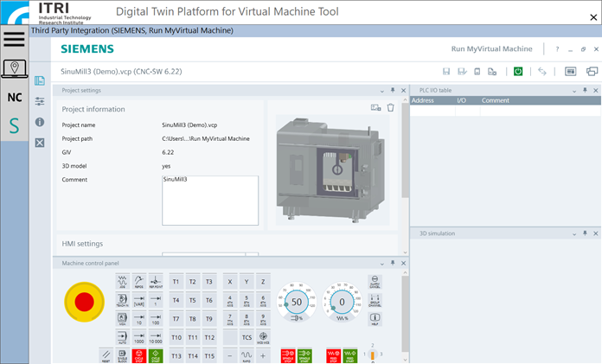Adjust the feed override dial showing 50
Image resolution: width=602 pixels, height=364 pixels.
click(296, 303)
